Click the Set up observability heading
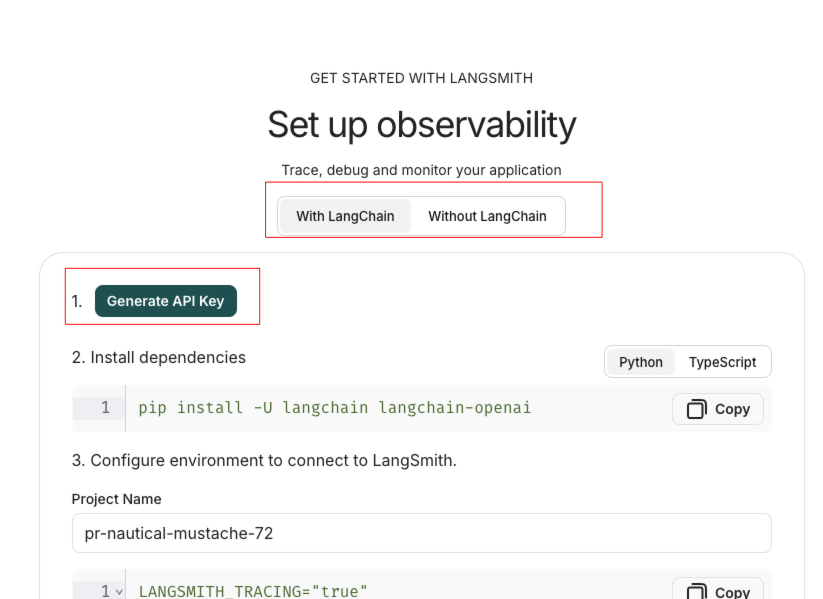This screenshot has width=823, height=599. click(x=421, y=125)
